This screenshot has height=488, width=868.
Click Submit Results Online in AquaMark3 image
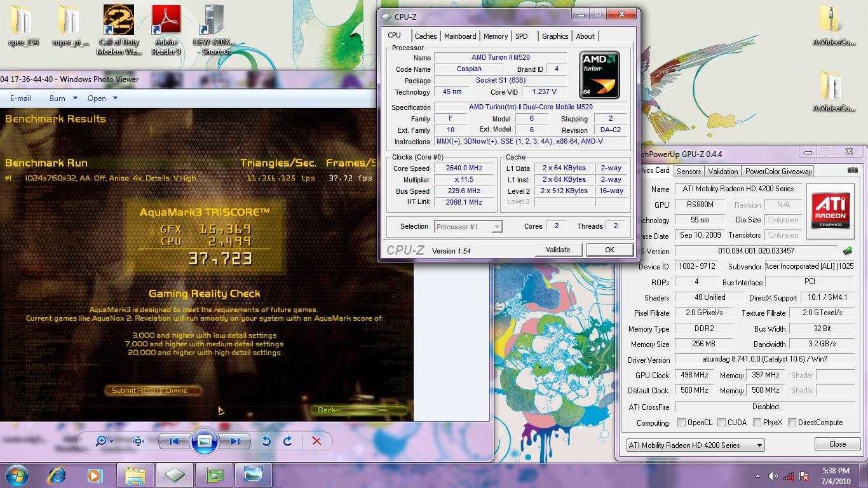point(153,390)
